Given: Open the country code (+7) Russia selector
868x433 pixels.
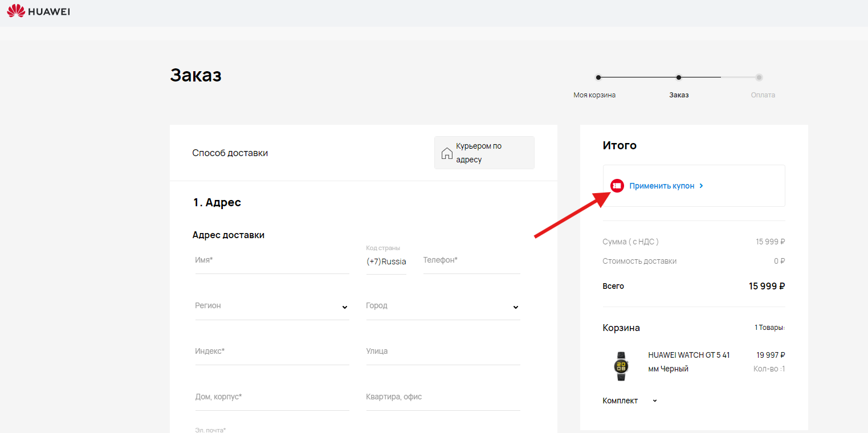Looking at the screenshot, I should click(x=386, y=262).
